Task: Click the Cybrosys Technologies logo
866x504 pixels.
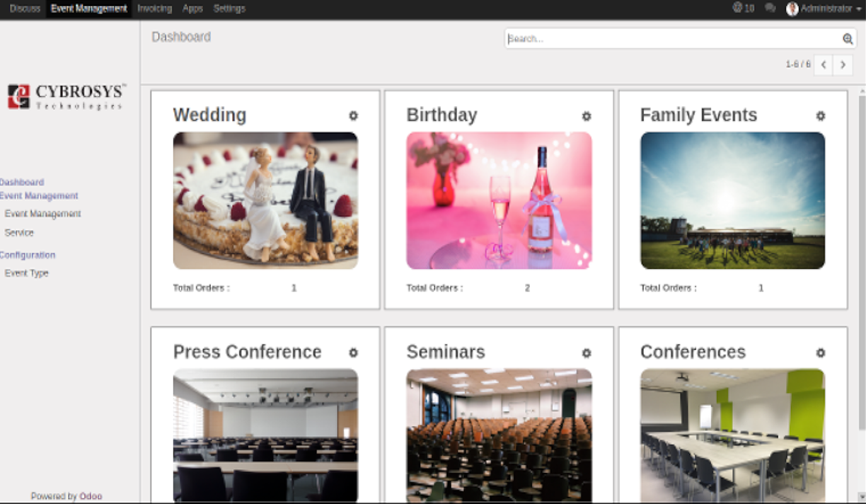Action: (x=66, y=97)
